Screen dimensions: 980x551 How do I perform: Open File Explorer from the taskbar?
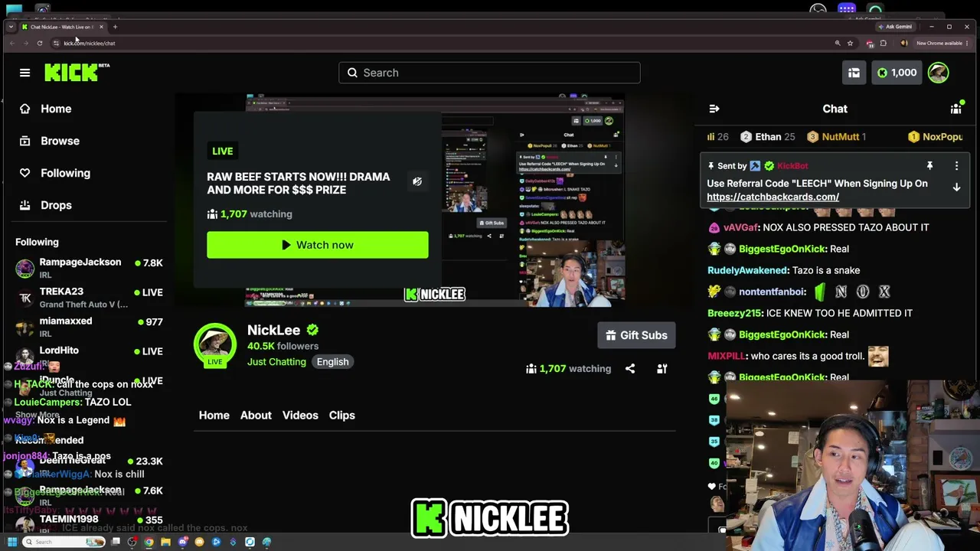tap(165, 543)
